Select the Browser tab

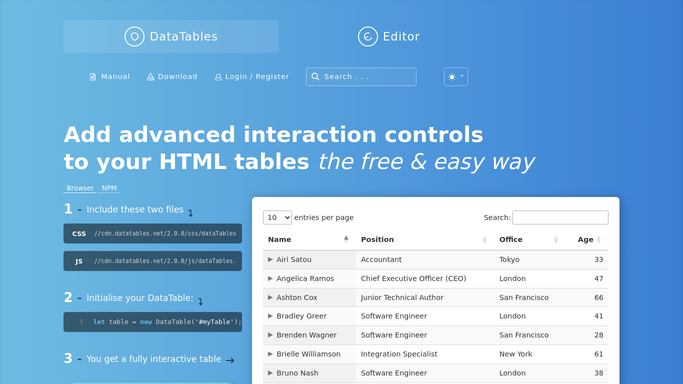(x=80, y=188)
